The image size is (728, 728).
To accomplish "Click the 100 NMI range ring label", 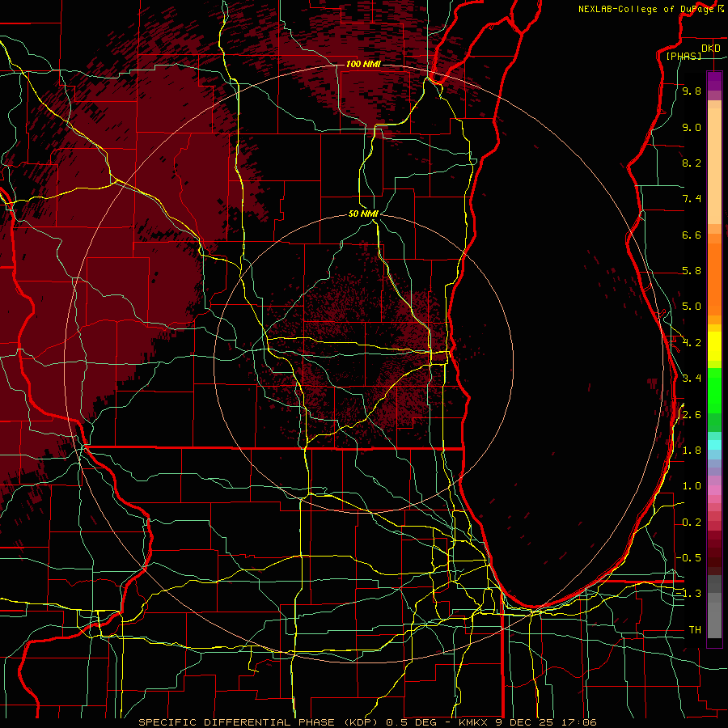I will coord(363,64).
